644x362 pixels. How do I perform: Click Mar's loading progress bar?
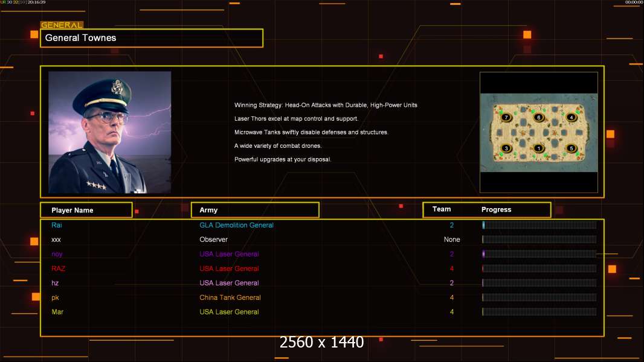coord(539,312)
